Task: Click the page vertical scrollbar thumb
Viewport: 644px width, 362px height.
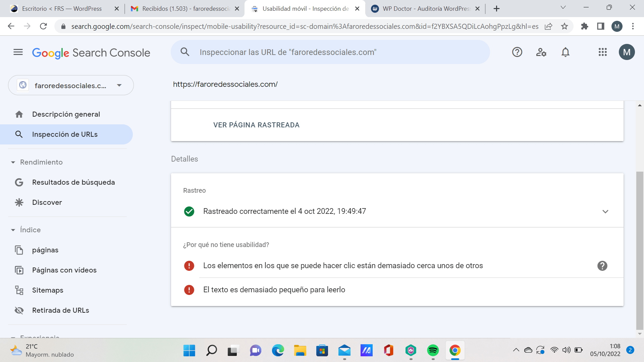Action: click(640, 251)
